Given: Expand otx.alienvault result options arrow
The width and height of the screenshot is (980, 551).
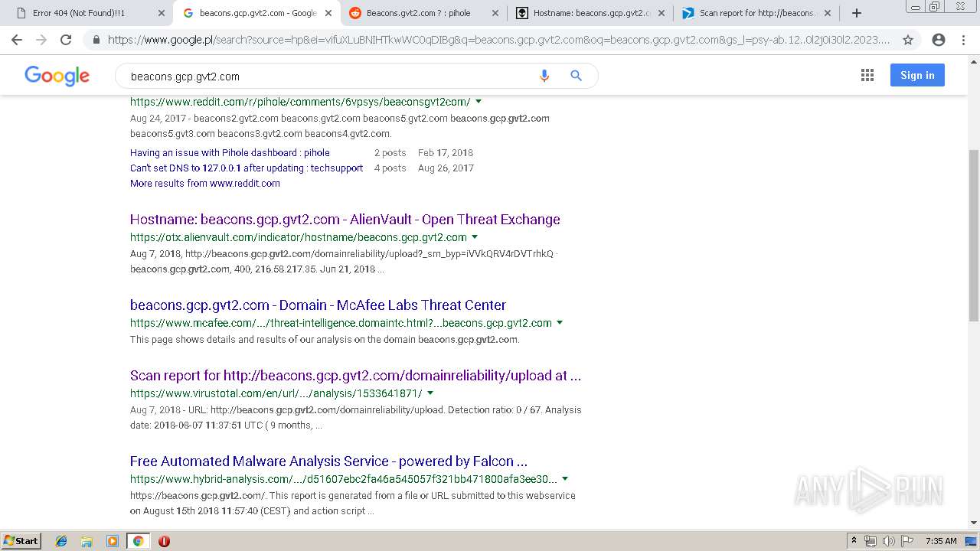Looking at the screenshot, I should pos(475,237).
